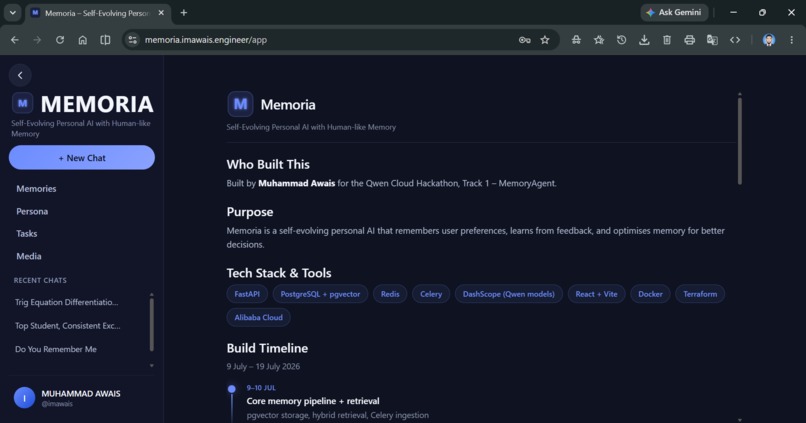Click the recent chats scrollbar
This screenshot has width=806, height=423.
(x=152, y=324)
